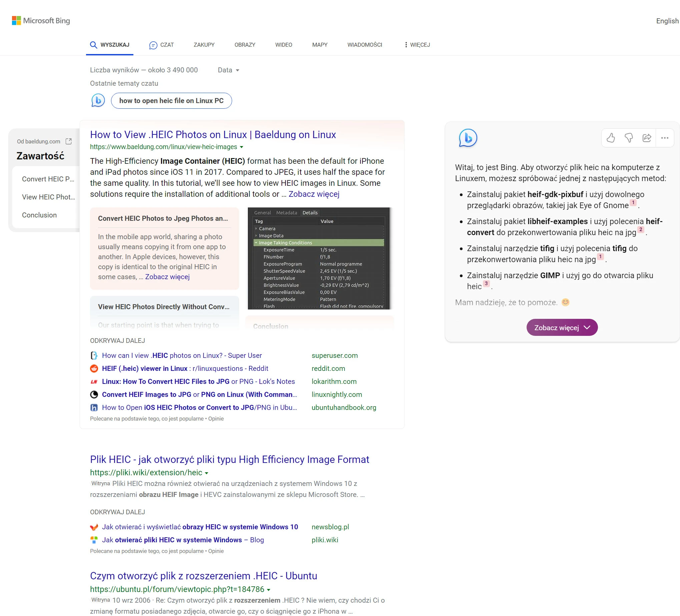Open the ZAKUPY tab
Viewport: 680px width, 616px height.
204,45
